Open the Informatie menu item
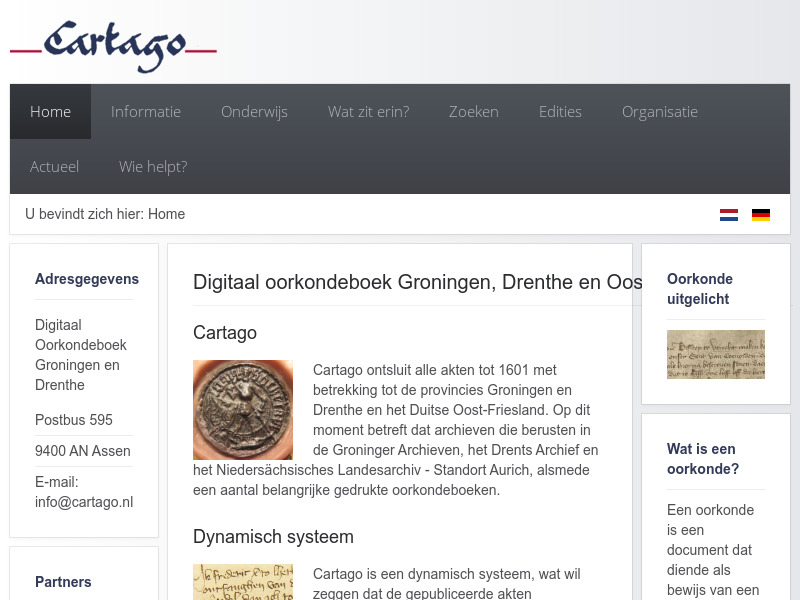This screenshot has height=600, width=800. tap(146, 111)
